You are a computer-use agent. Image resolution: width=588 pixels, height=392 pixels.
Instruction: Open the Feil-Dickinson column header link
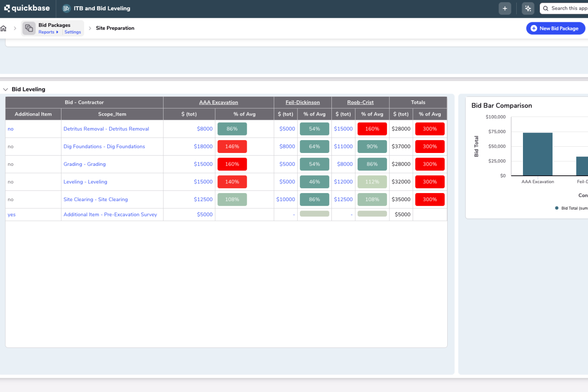[x=302, y=103]
